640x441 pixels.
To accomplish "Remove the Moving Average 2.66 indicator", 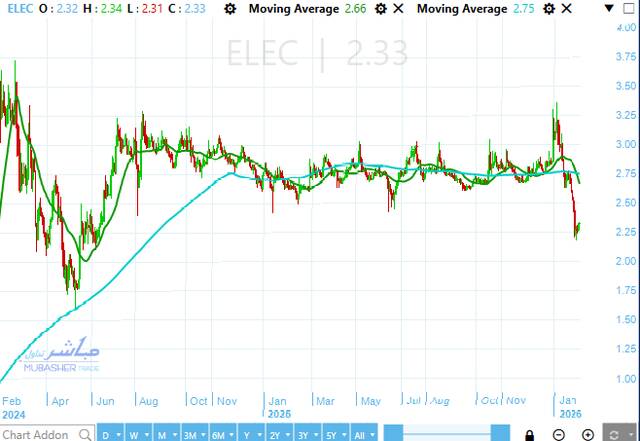I will (399, 8).
